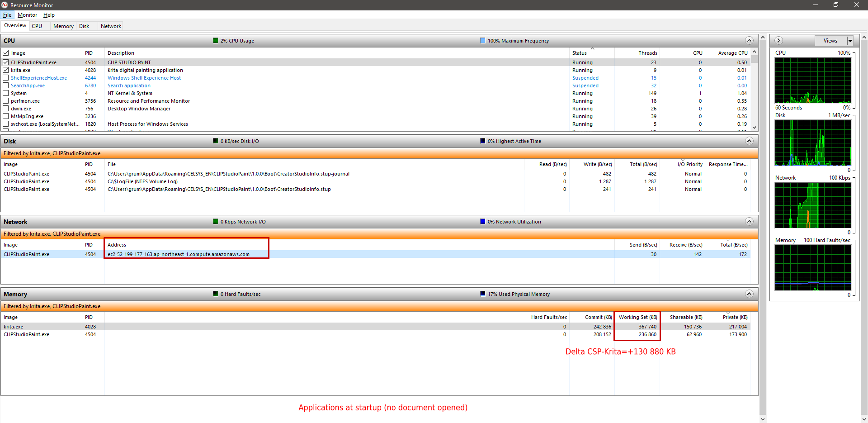868x423 pixels.
Task: Uncheck the CLIPStudioPaint.exe process checkbox
Action: point(6,62)
